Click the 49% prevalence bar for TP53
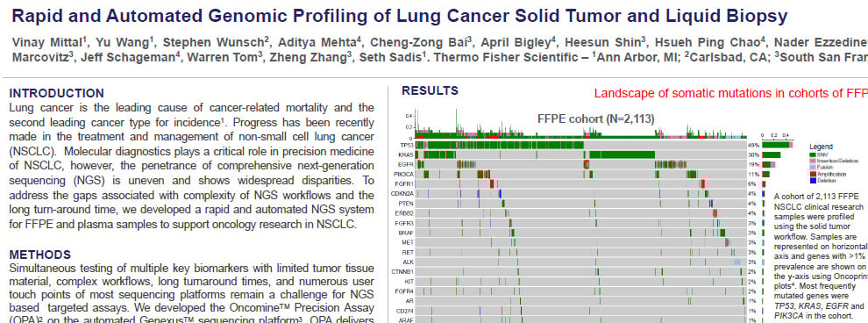This screenshot has width=868, height=323. pos(777,145)
